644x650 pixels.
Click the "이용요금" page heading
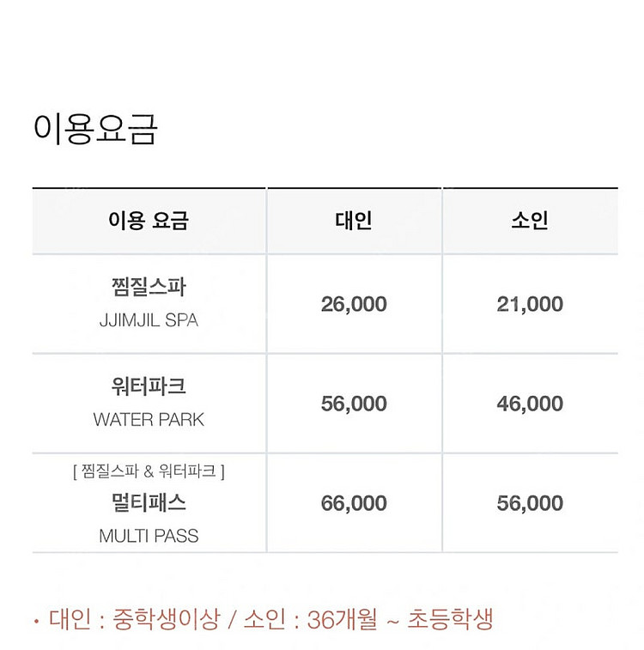point(95,129)
